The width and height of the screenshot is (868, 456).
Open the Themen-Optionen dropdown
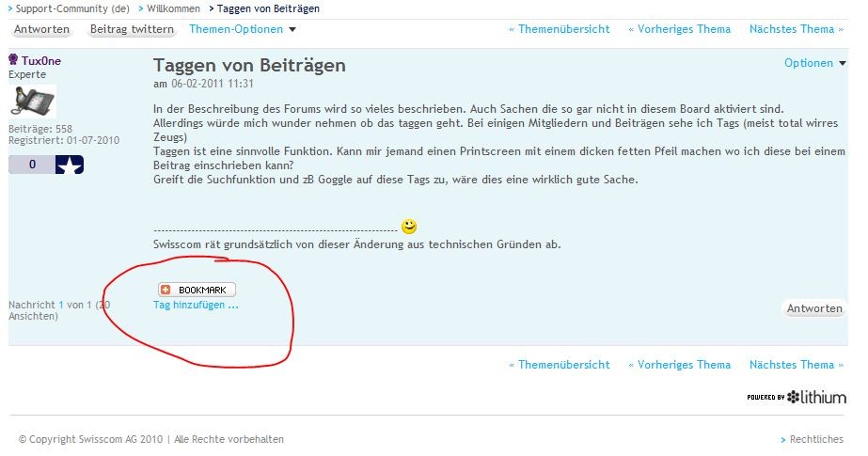pos(242,29)
